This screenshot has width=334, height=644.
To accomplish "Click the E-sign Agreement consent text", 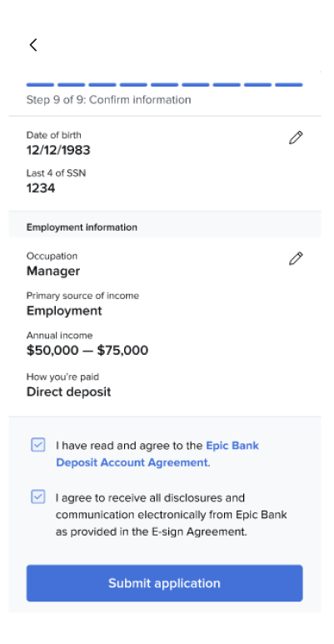I will 172,515.
